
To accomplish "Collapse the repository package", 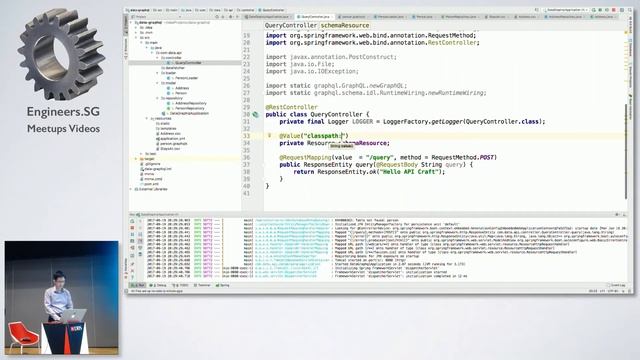I will pos(157,98).
